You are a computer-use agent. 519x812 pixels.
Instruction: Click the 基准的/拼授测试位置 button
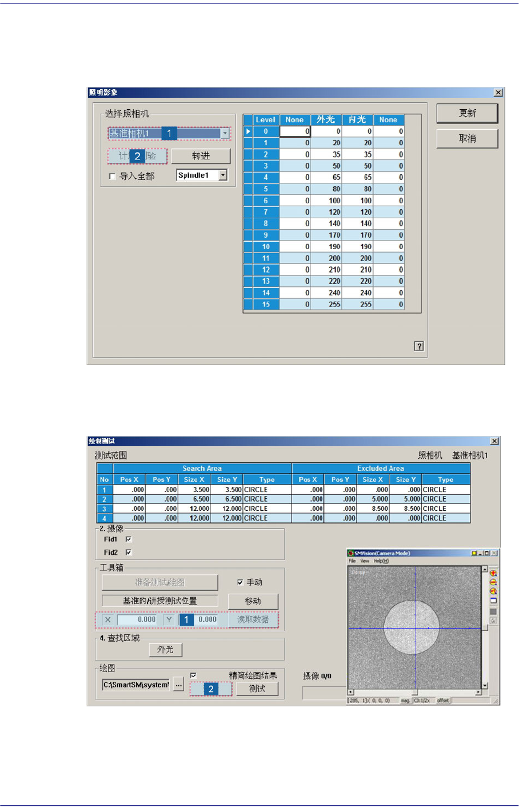pyautogui.click(x=160, y=601)
